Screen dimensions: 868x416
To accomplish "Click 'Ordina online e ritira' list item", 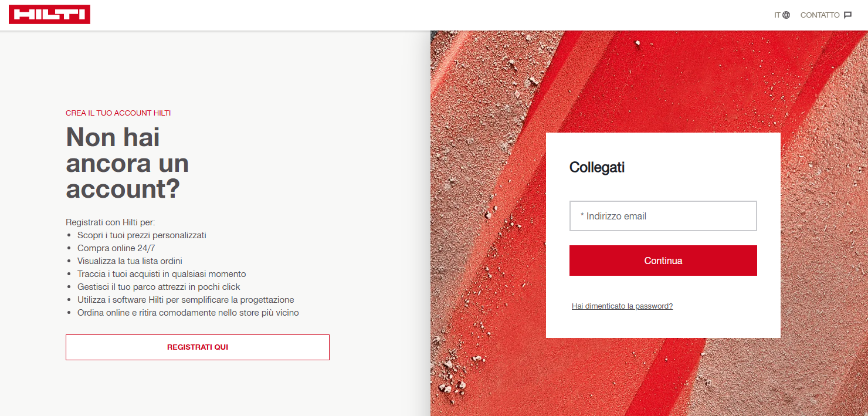I will (188, 313).
